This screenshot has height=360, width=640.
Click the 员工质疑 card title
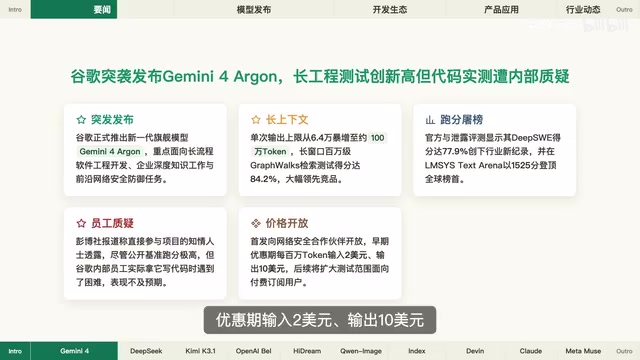pyautogui.click(x=112, y=223)
